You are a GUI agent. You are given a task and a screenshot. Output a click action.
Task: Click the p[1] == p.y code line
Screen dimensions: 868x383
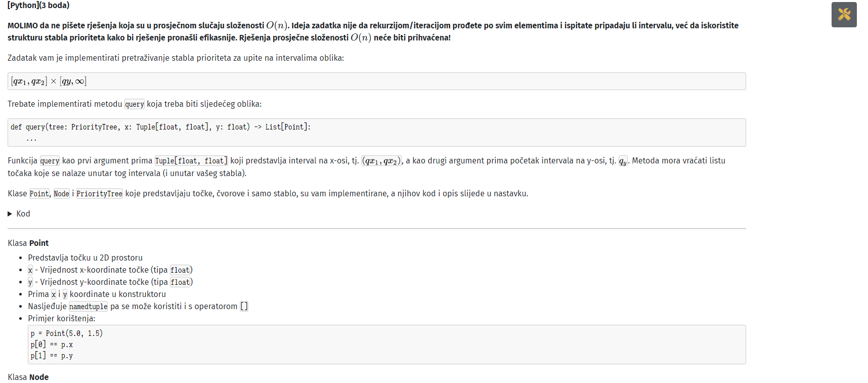pyautogui.click(x=52, y=356)
